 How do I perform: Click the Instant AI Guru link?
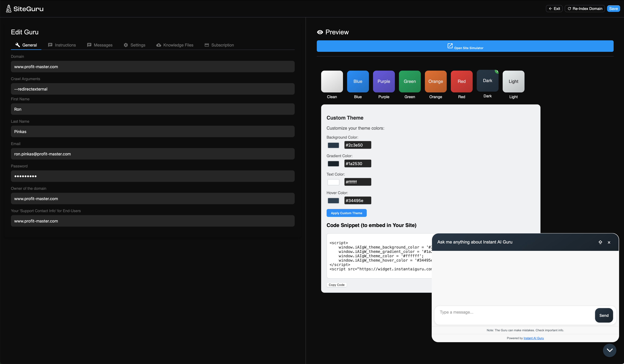pyautogui.click(x=533, y=338)
